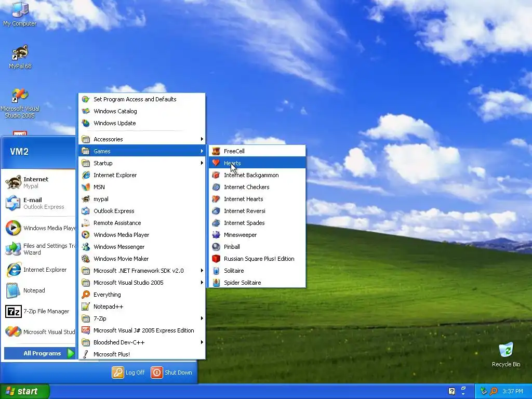Open Microsoft Visual J# 2005 Express Edition
This screenshot has height=399, width=532.
point(142,330)
